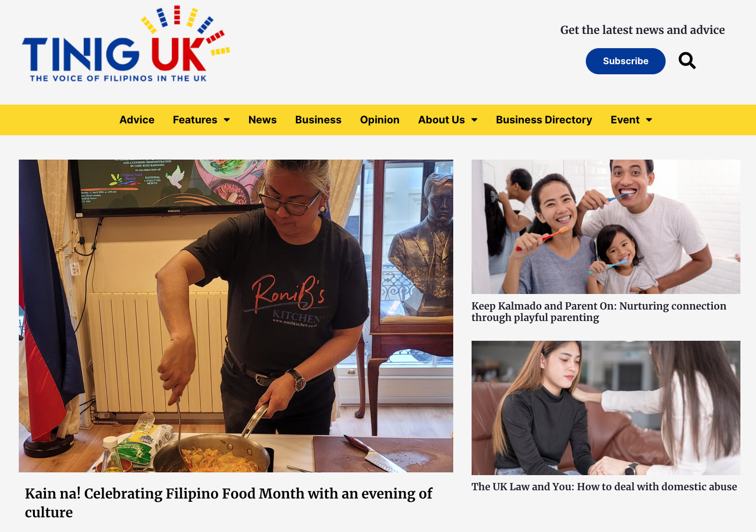Read The UK Law and You article
The image size is (756, 532).
pos(604,487)
